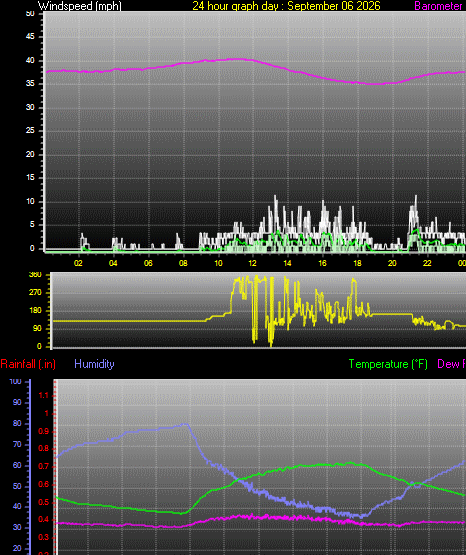Click the '20' hour label on time axis
Viewport: 466px width, 555px height.
pyautogui.click(x=392, y=263)
